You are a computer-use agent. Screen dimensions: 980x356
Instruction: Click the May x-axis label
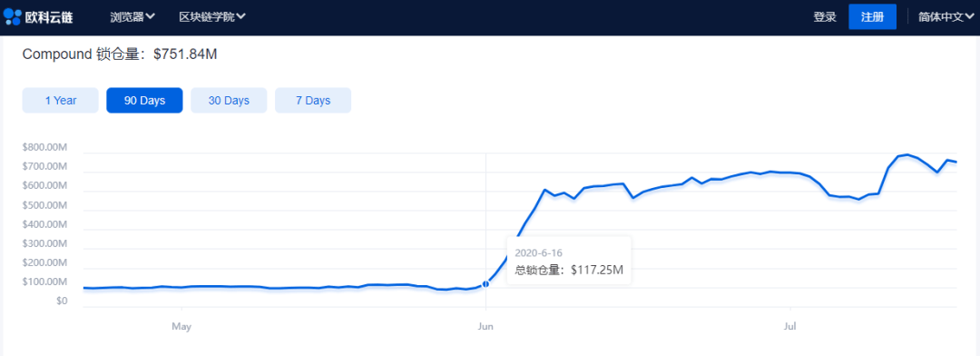pyautogui.click(x=181, y=327)
